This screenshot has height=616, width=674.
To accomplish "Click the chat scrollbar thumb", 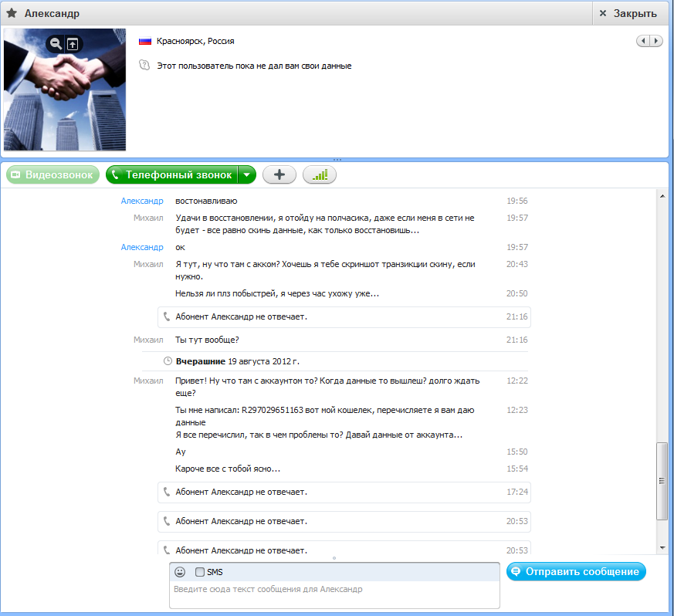I will (x=662, y=481).
